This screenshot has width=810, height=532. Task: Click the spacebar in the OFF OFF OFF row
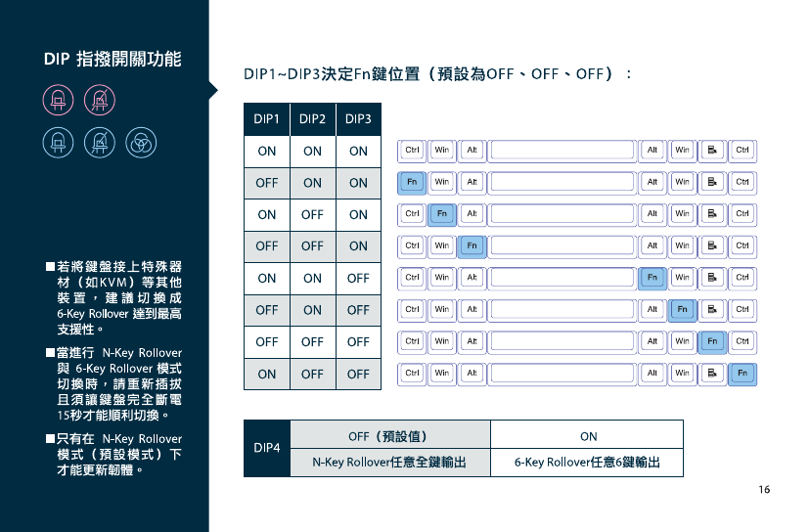(x=562, y=342)
